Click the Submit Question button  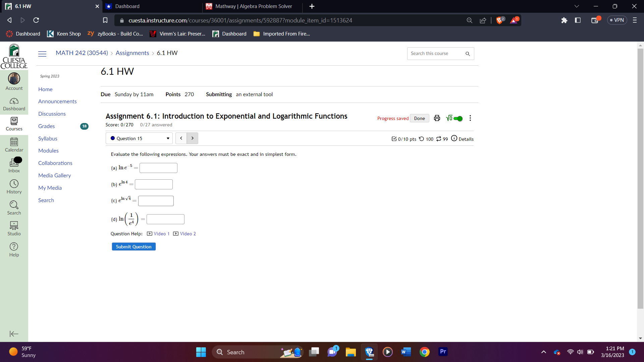pos(133,246)
